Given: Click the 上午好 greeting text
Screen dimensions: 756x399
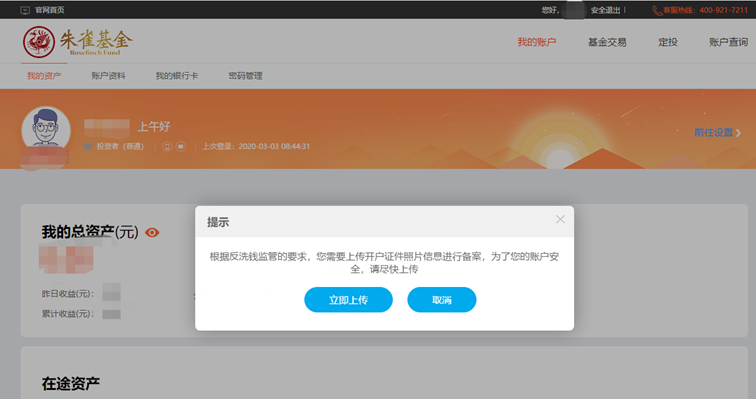Looking at the screenshot, I should [154, 127].
